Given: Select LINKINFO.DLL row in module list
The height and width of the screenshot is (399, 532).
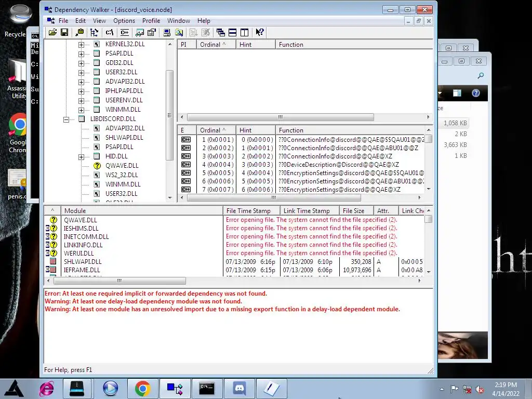Looking at the screenshot, I should click(x=234, y=245).
